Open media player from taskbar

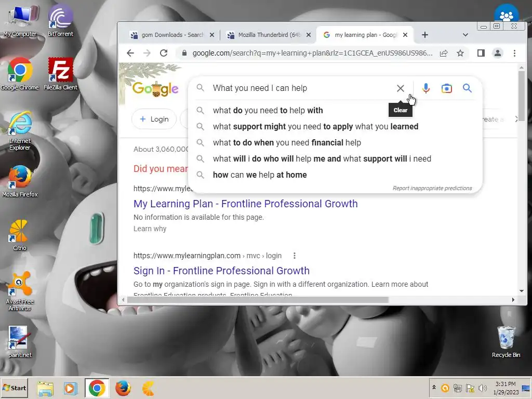[x=71, y=388]
